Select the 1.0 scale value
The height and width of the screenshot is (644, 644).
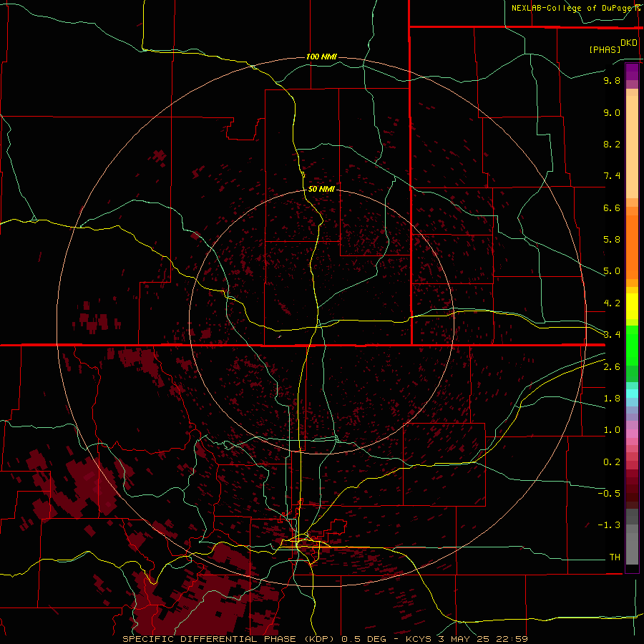pos(612,430)
